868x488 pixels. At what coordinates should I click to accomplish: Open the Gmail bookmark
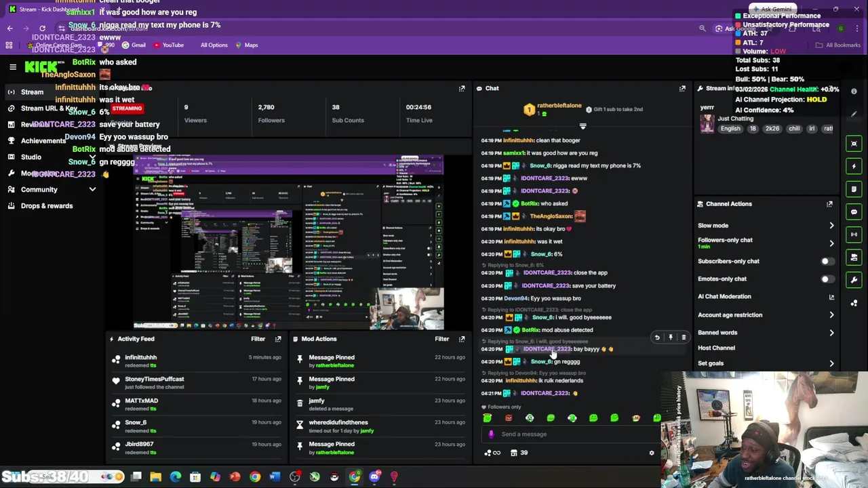pyautogui.click(x=134, y=45)
